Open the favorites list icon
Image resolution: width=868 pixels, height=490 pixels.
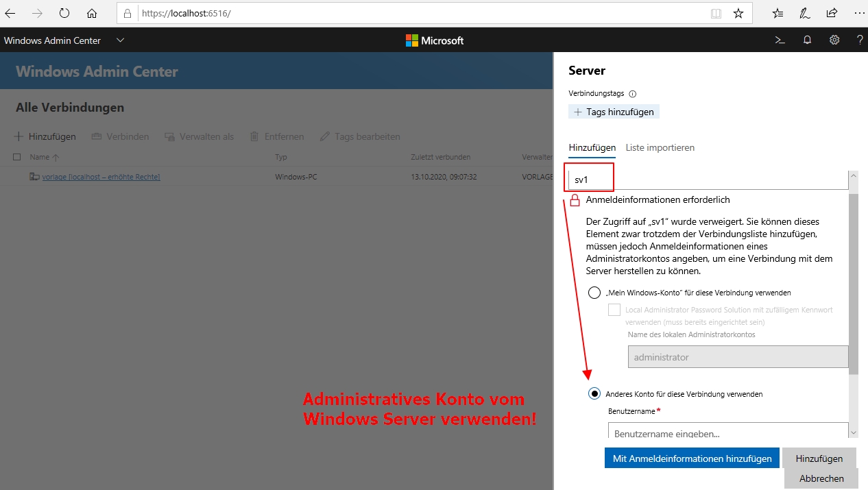[x=777, y=13]
